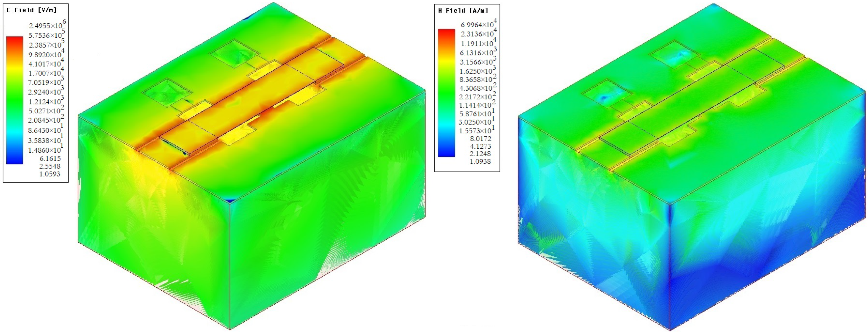The image size is (868, 334).
Task: Click the H Field legend title
Action: pyautogui.click(x=463, y=11)
